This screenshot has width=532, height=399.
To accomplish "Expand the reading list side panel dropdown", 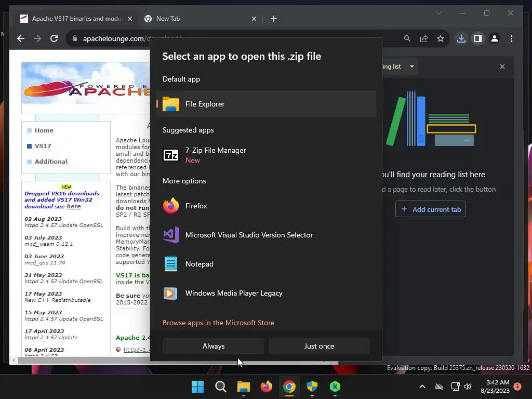I will [x=412, y=66].
